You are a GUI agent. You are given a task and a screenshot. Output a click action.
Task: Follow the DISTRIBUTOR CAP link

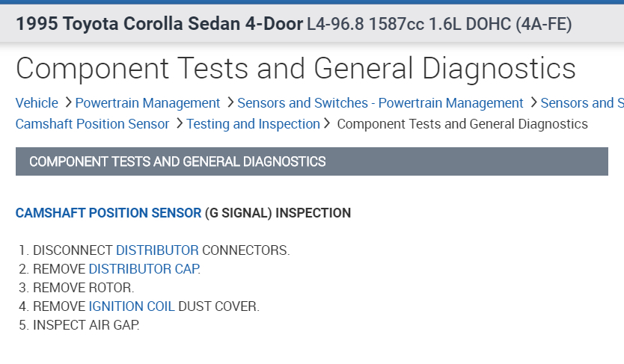pyautogui.click(x=144, y=269)
